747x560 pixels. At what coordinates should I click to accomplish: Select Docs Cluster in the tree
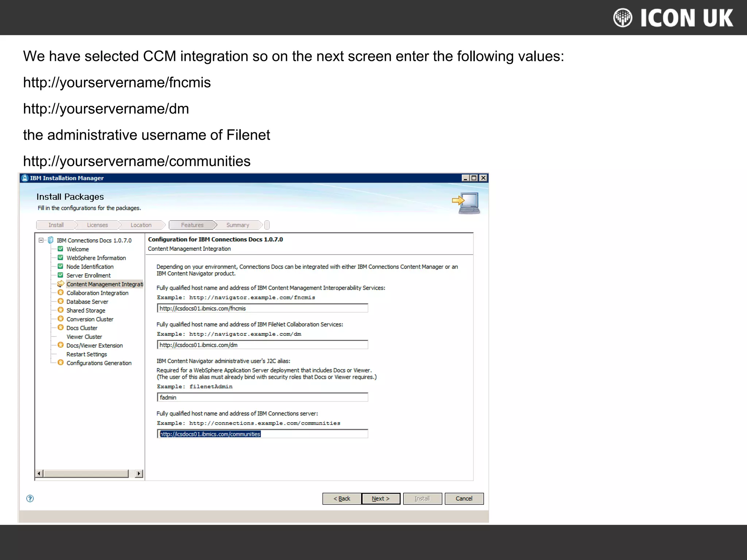pyautogui.click(x=82, y=328)
